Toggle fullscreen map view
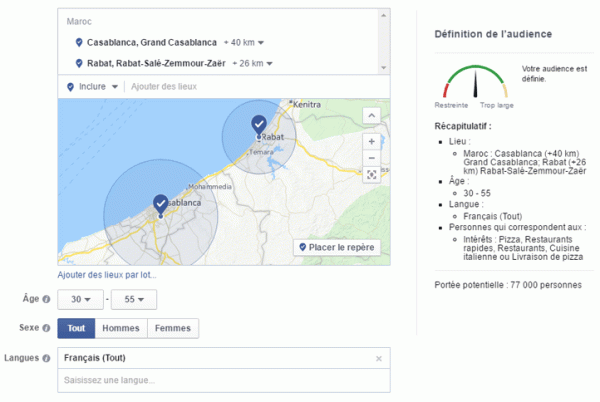Screen dimensions: 600x402 pyautogui.click(x=372, y=174)
